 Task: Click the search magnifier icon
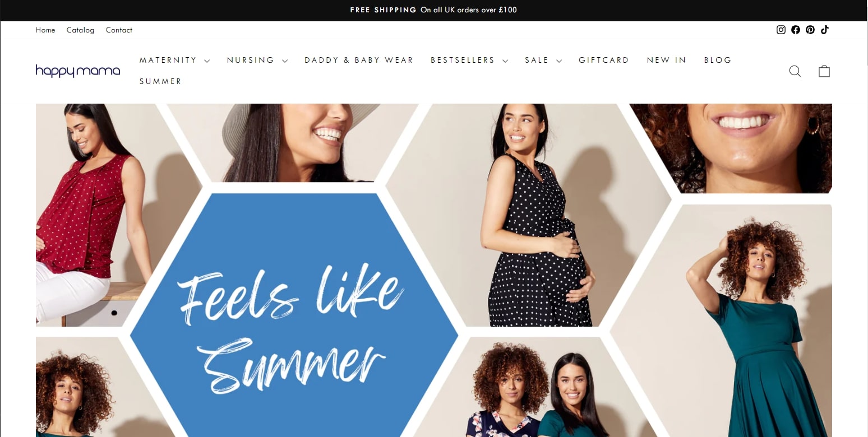pos(795,71)
